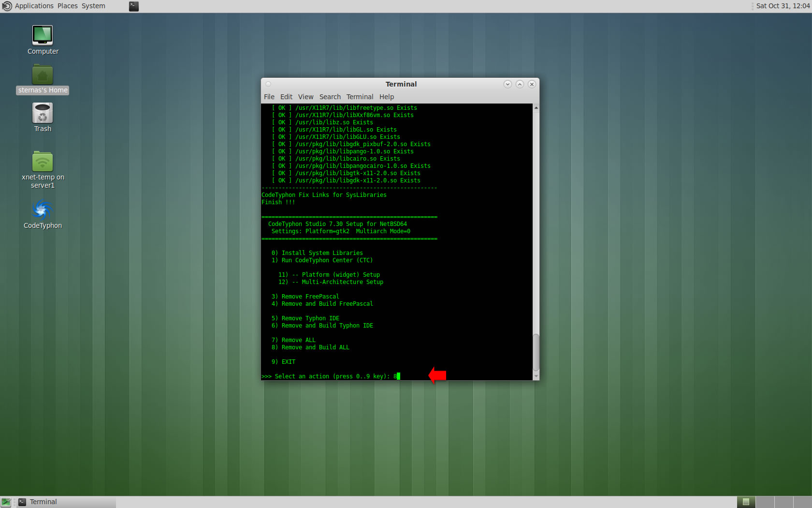This screenshot has width=812, height=508.
Task: Click the libXxf86vm.so Exists line
Action: click(x=342, y=115)
